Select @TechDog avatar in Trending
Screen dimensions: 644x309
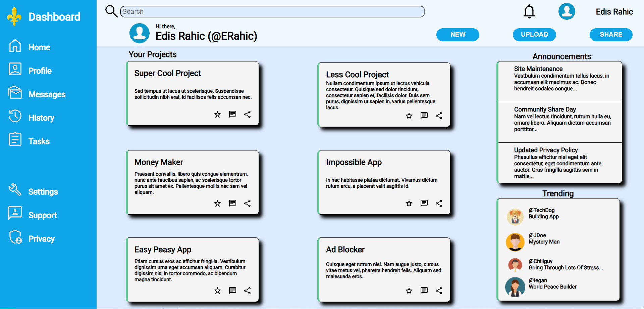pyautogui.click(x=515, y=217)
